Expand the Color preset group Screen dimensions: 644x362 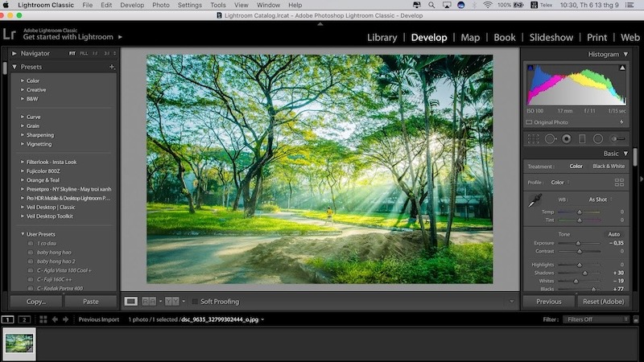[x=23, y=81]
